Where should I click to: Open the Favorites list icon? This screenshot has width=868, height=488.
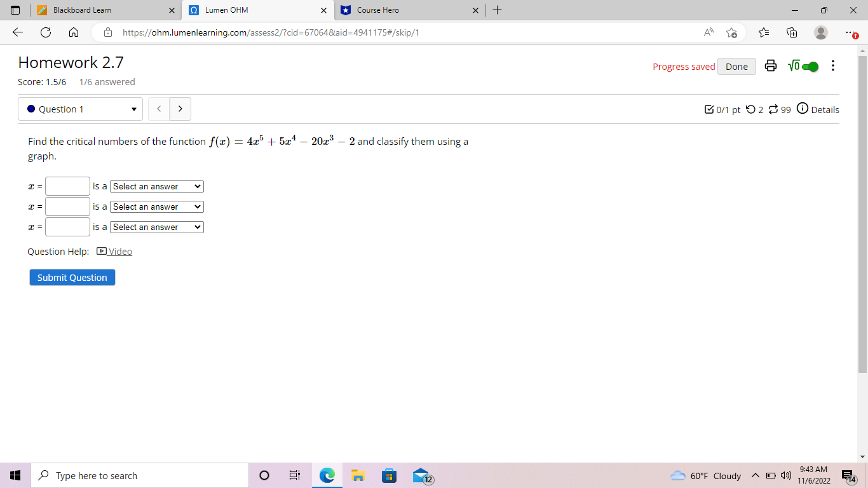(764, 32)
